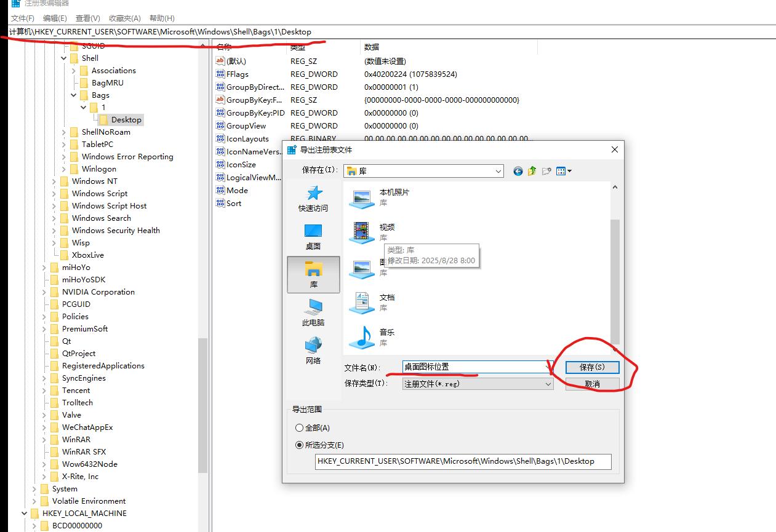Image resolution: width=776 pixels, height=532 pixels.
Task: Collapse the HKEY_LOCAL_MACHINE hive
Action: 25,514
